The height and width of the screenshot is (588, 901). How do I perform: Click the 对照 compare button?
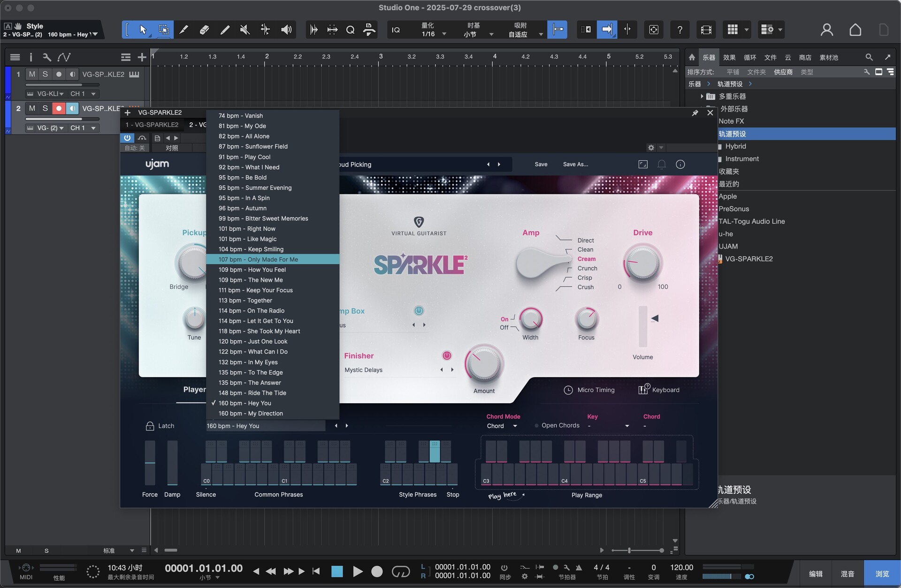click(x=172, y=148)
